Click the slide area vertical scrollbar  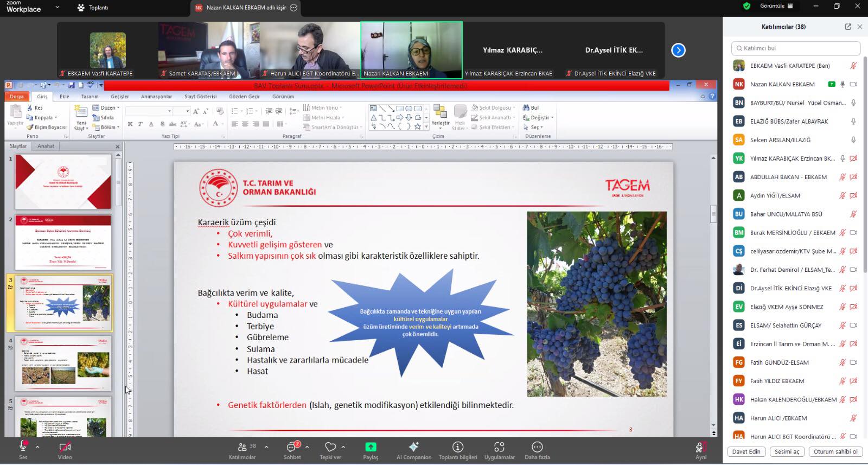click(713, 293)
